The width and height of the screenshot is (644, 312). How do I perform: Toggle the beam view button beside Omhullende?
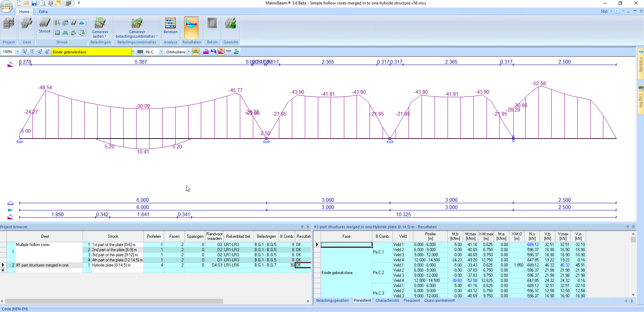[196, 52]
